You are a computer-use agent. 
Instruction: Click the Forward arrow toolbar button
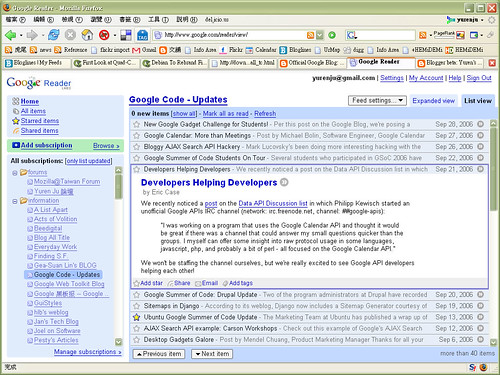(x=32, y=35)
